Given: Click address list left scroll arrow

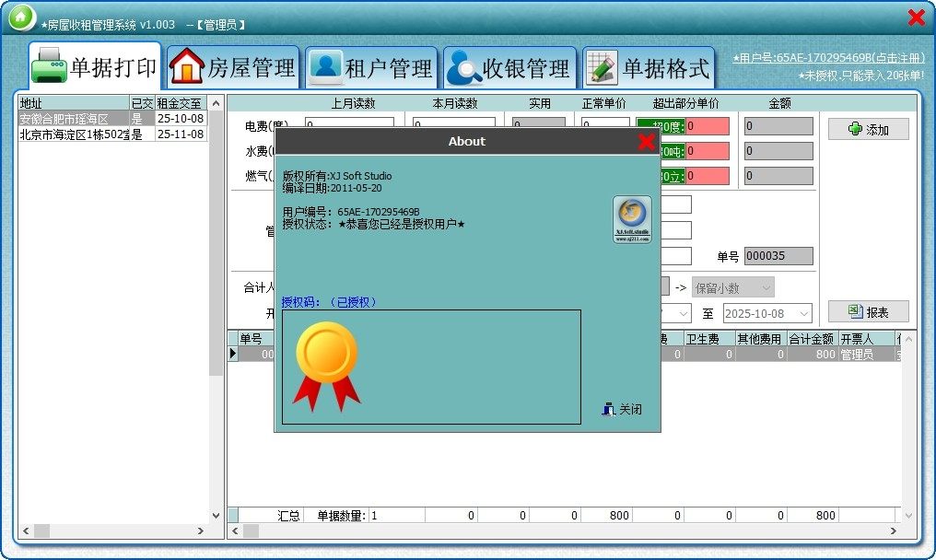Looking at the screenshot, I should 26,531.
